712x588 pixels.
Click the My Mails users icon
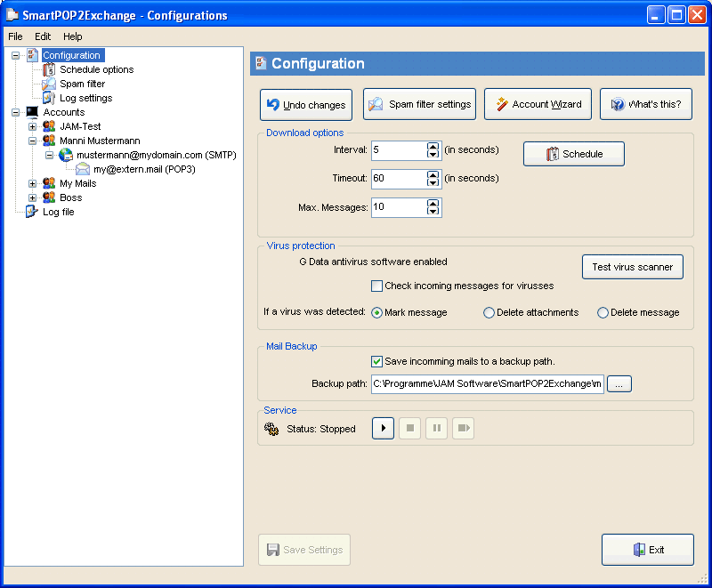49,183
